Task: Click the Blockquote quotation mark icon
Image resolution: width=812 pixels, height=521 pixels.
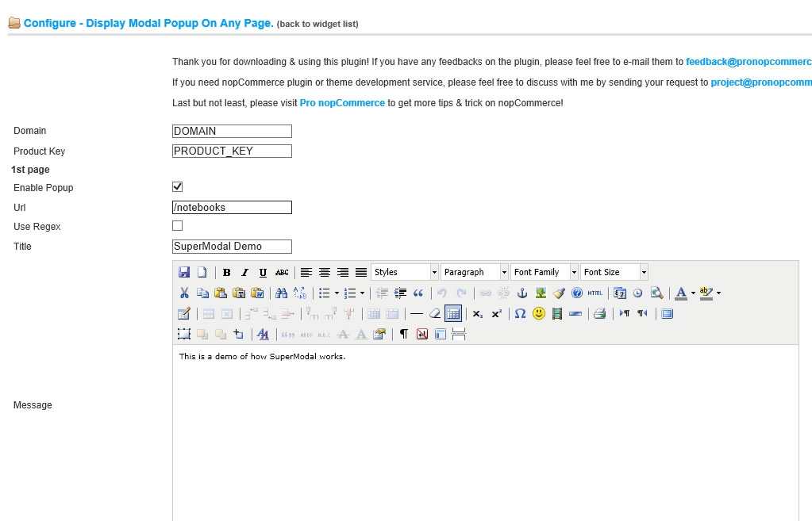Action: pyautogui.click(x=418, y=293)
